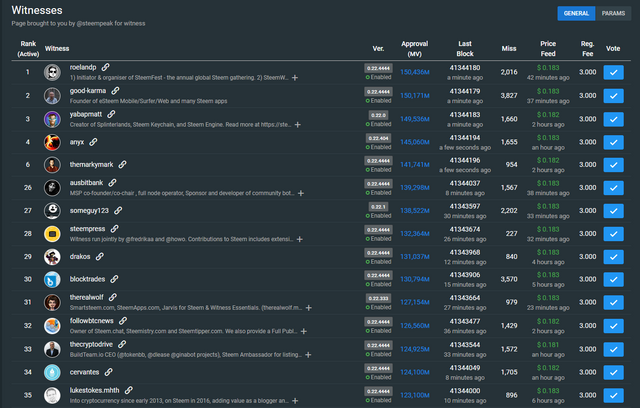Image resolution: width=640 pixels, height=408 pixels.
Task: Expand steempress description with plus
Action: point(300,239)
